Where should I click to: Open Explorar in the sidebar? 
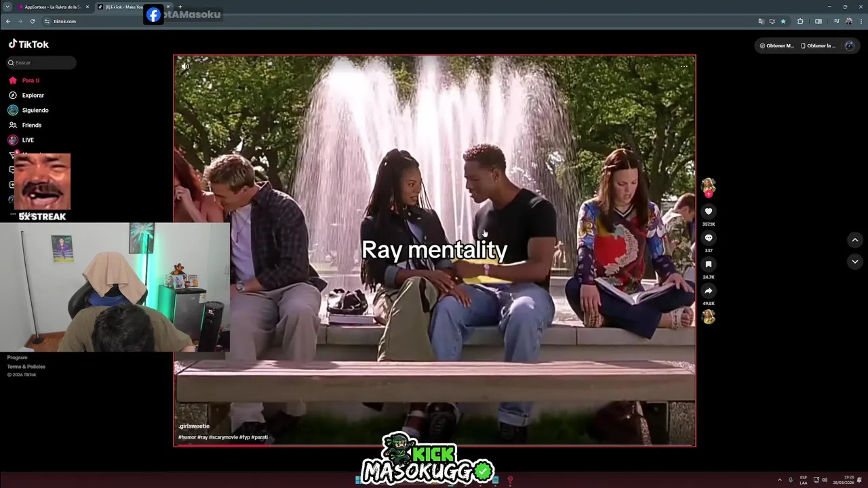pyautogui.click(x=33, y=96)
